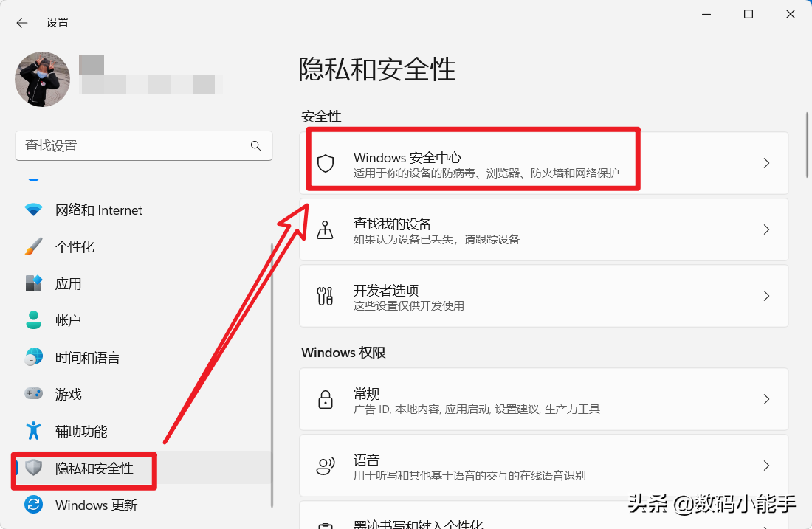Screen dimensions: 812x529
Task: Maximize the Settings window
Action: point(749,15)
